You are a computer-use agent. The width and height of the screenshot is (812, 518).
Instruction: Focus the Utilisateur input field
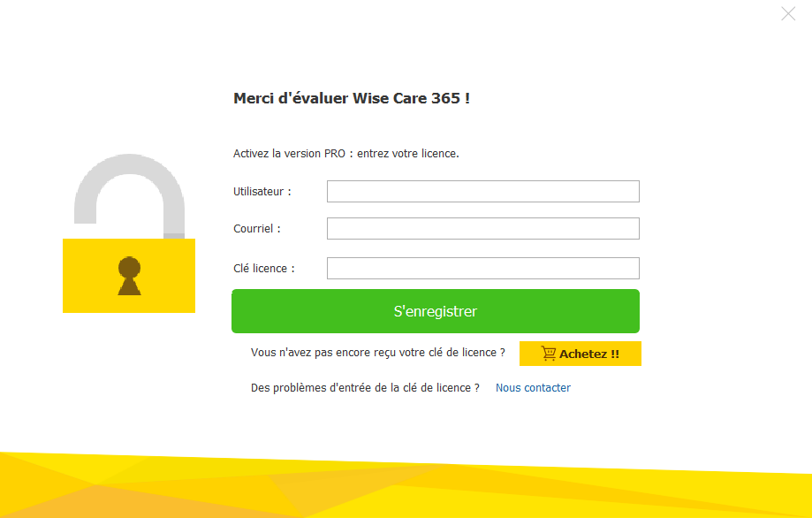tap(483, 191)
